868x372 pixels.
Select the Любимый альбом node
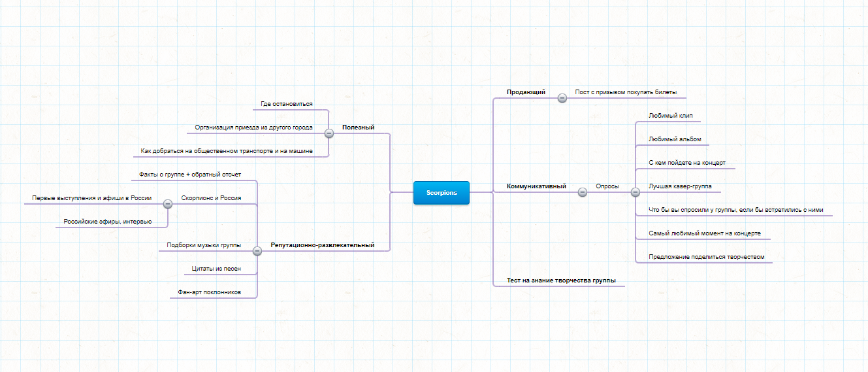click(675, 139)
